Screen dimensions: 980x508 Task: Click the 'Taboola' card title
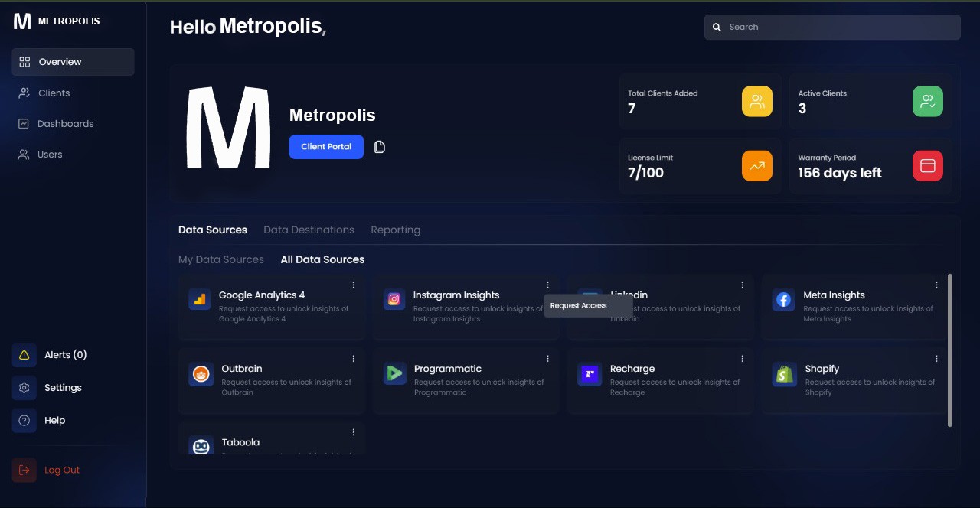(x=240, y=442)
